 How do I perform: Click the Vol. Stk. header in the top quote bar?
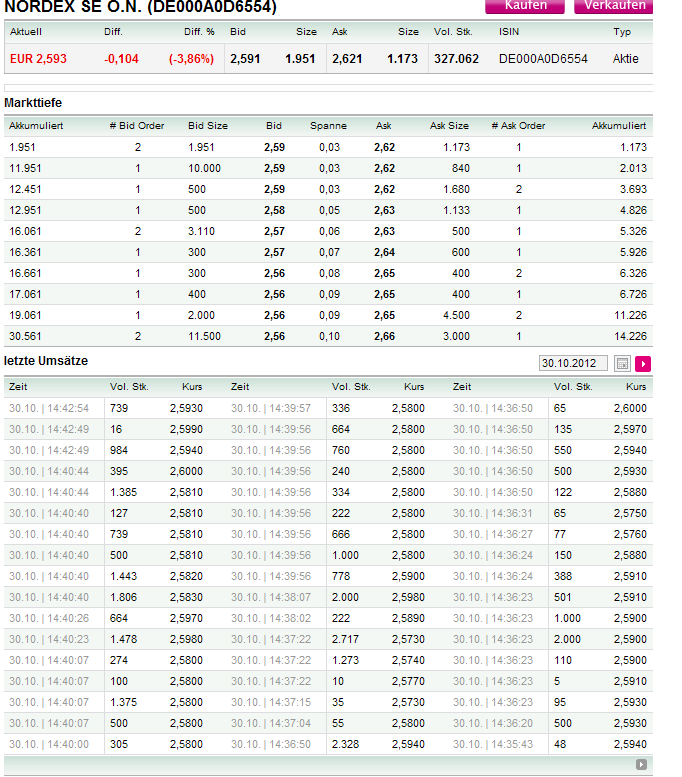[x=453, y=32]
